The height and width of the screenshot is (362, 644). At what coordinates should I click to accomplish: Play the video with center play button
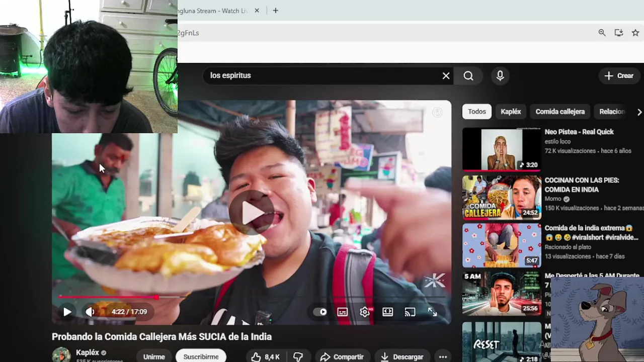tap(252, 213)
